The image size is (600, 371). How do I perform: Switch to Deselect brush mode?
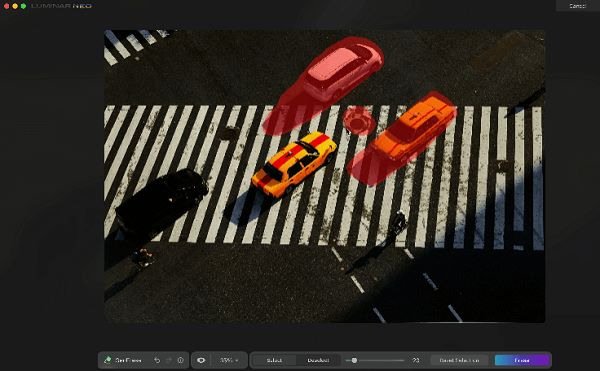pos(318,360)
